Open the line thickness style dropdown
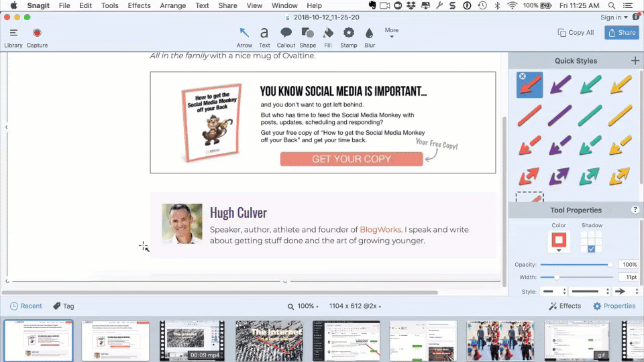644x362 pixels. (590, 292)
